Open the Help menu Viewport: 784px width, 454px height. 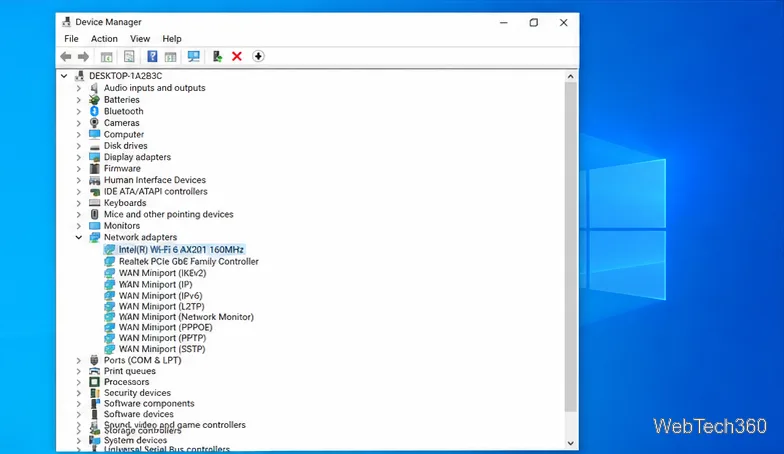tap(172, 38)
